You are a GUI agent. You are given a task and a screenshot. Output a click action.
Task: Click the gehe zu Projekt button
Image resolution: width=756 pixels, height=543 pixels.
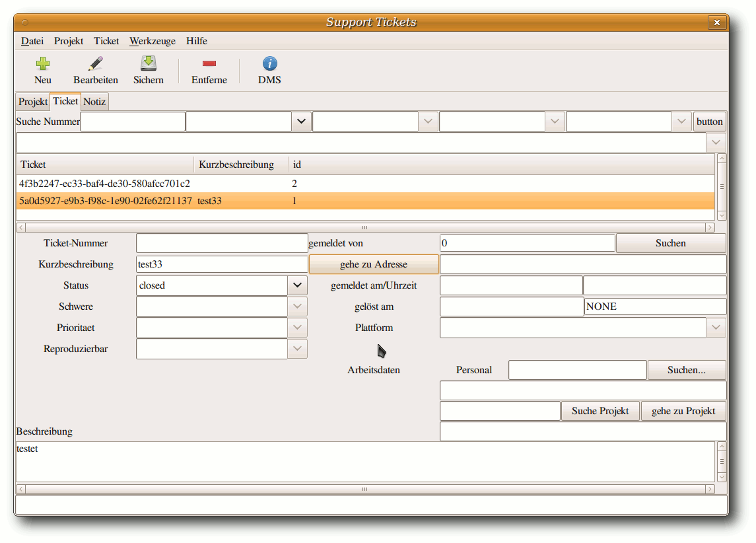click(683, 411)
